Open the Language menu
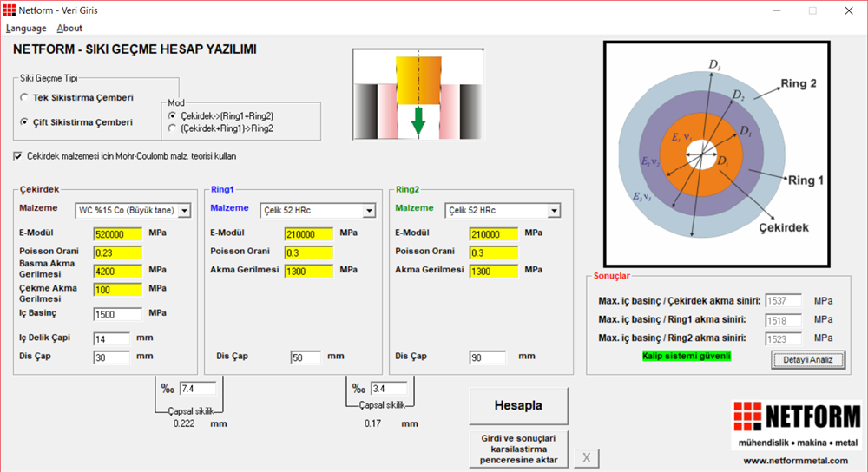868x472 pixels. (26, 29)
